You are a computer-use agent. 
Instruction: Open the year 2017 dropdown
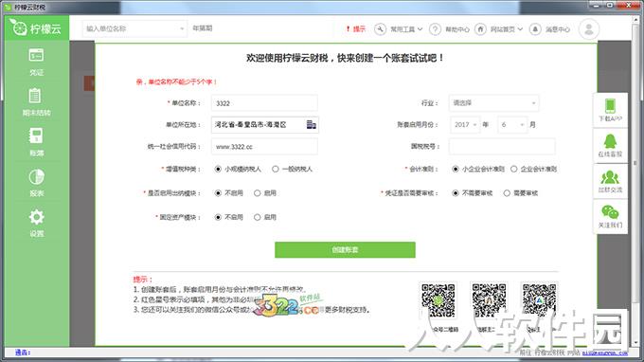tap(465, 124)
